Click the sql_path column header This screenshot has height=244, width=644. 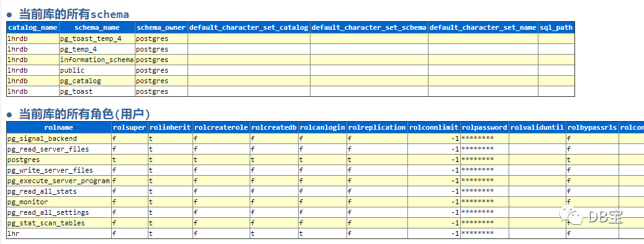556,27
